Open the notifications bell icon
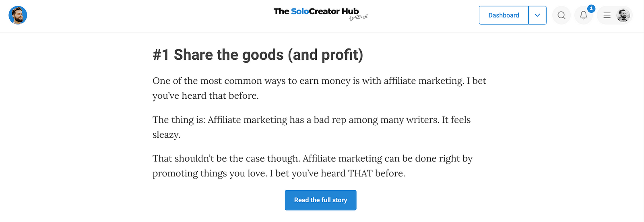 click(x=583, y=15)
